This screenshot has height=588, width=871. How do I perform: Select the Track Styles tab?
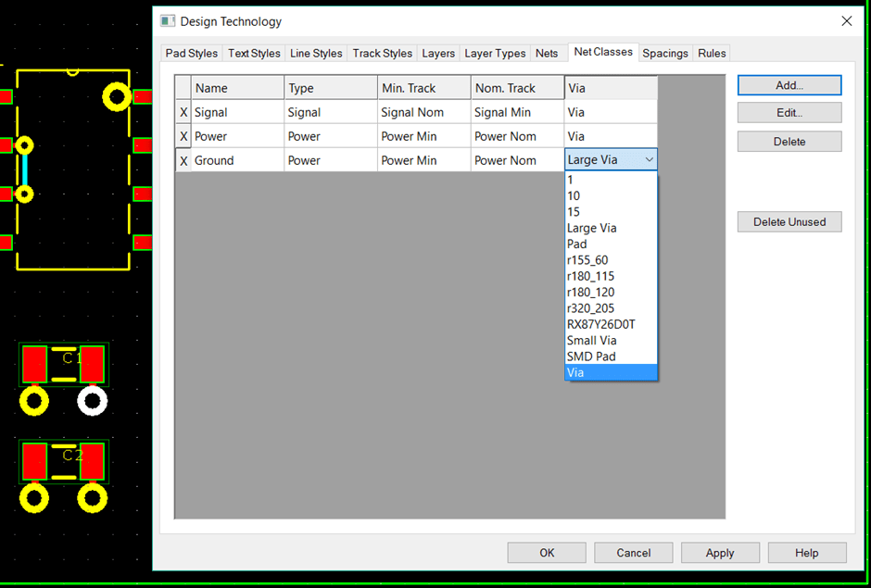pyautogui.click(x=382, y=54)
